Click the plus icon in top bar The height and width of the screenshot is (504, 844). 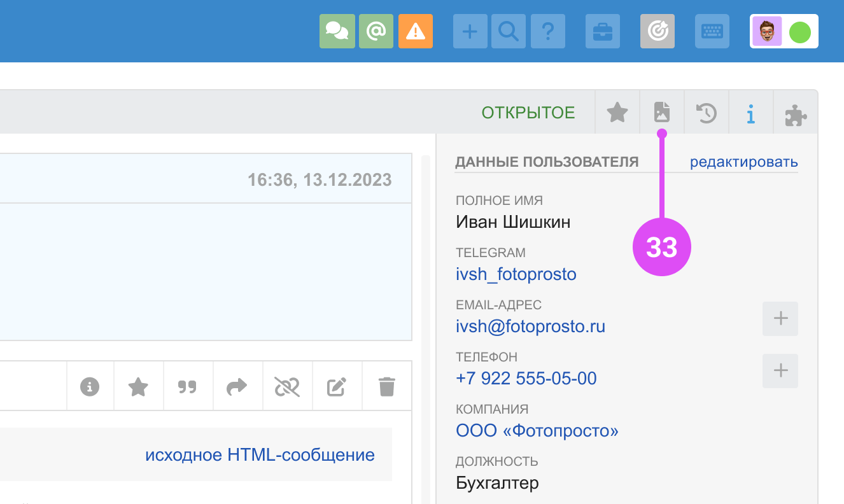point(470,31)
